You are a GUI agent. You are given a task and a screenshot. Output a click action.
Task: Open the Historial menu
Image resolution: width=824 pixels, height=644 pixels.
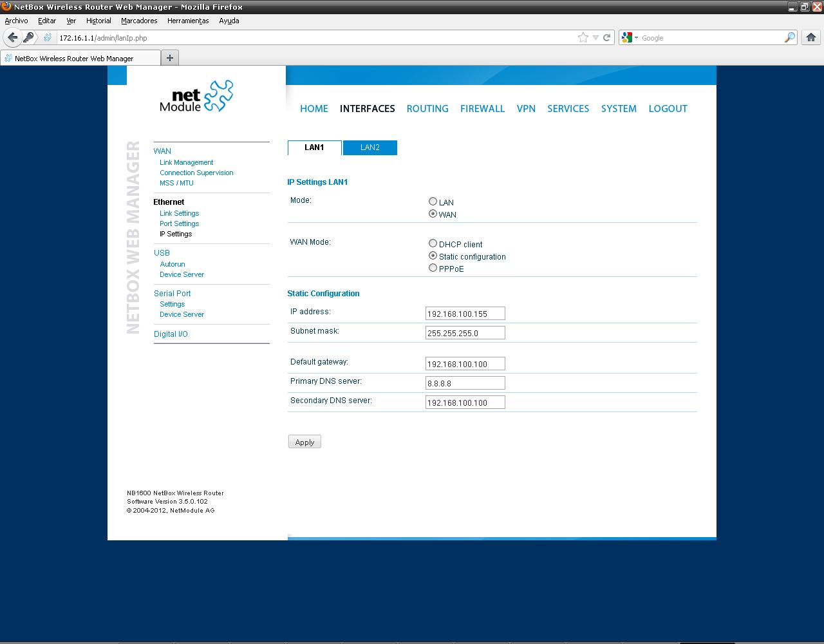coord(98,21)
